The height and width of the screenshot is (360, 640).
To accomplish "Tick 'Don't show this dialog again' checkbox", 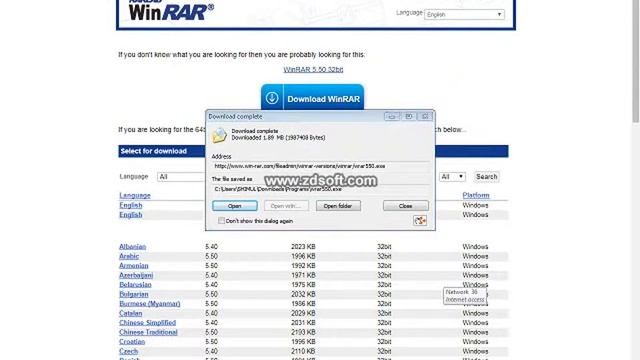I will pyautogui.click(x=221, y=221).
